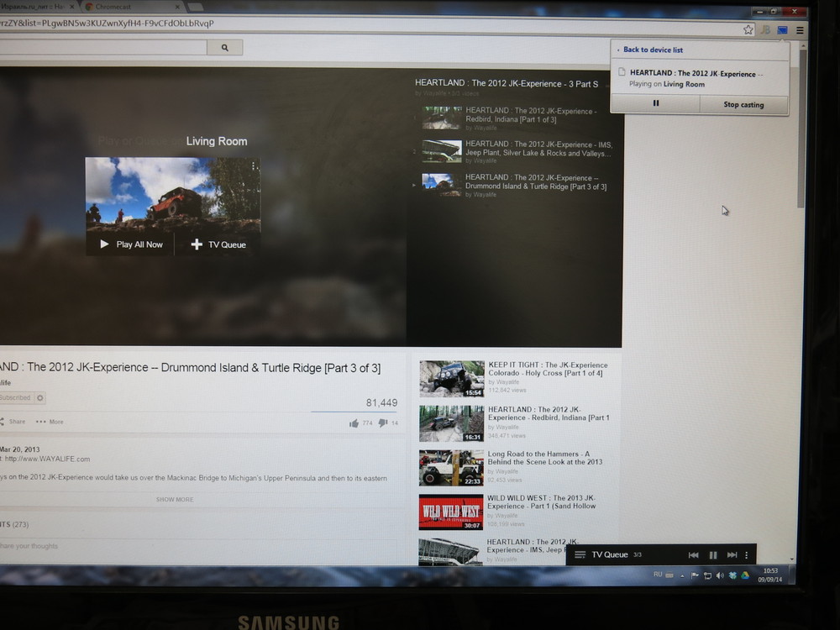Click the on-screen keyboard tray icon
Image resolution: width=840 pixels, height=630 pixels.
click(669, 575)
